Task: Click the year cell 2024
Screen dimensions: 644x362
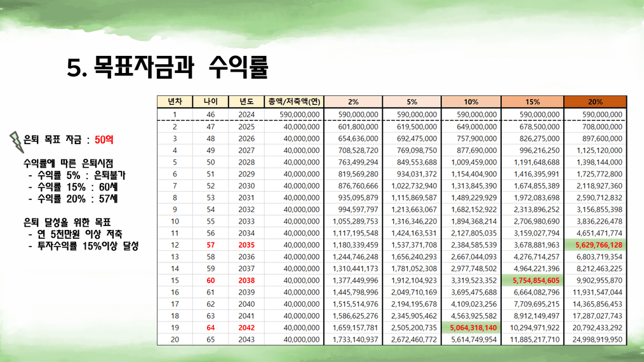Action: (x=246, y=115)
